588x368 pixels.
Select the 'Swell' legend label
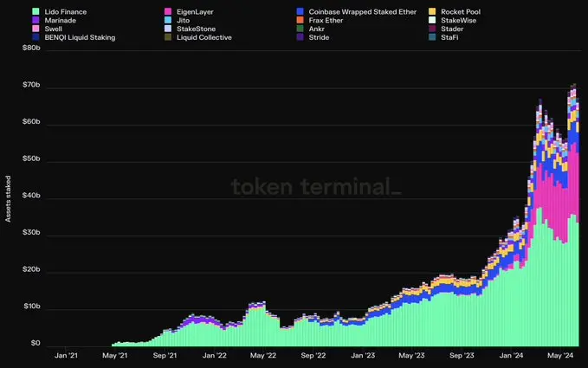click(x=53, y=29)
